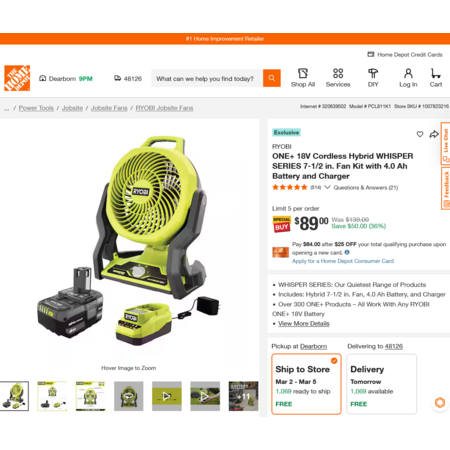Click Apply for a Home Depot Consumer Card
The width and height of the screenshot is (450, 450).
343,261
